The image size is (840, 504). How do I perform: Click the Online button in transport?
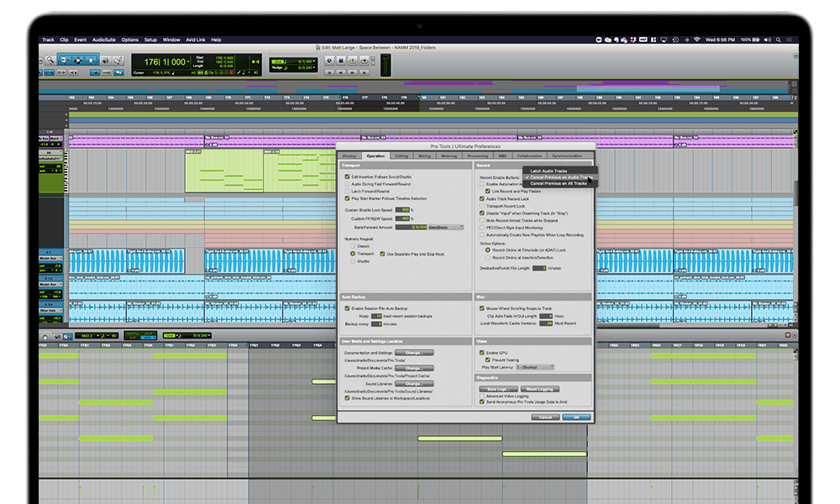click(x=329, y=60)
